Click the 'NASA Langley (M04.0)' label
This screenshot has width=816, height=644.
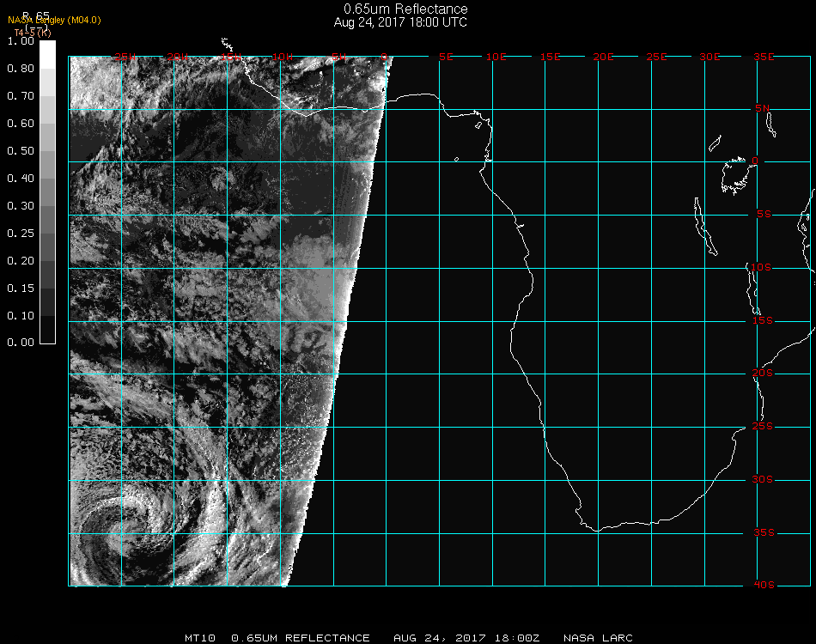(54, 21)
